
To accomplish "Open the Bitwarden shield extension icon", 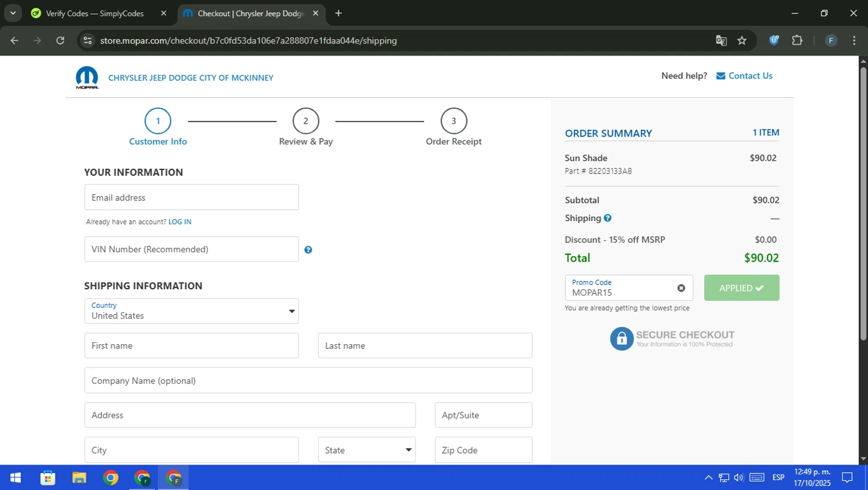I will coord(774,40).
